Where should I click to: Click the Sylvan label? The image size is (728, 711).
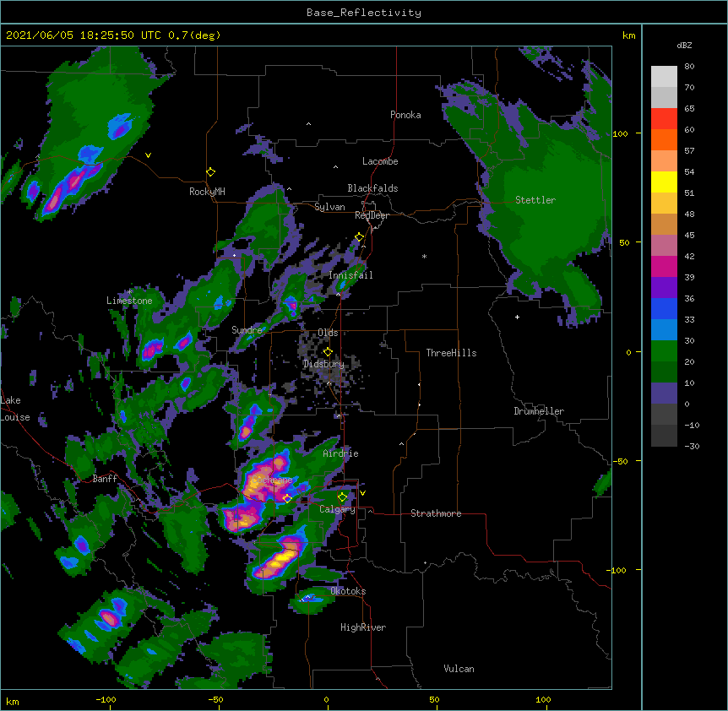point(329,207)
